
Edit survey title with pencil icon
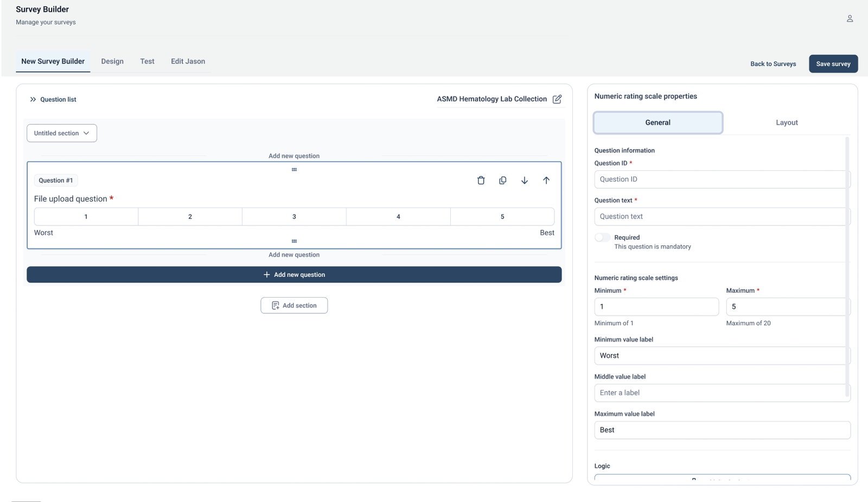(557, 99)
